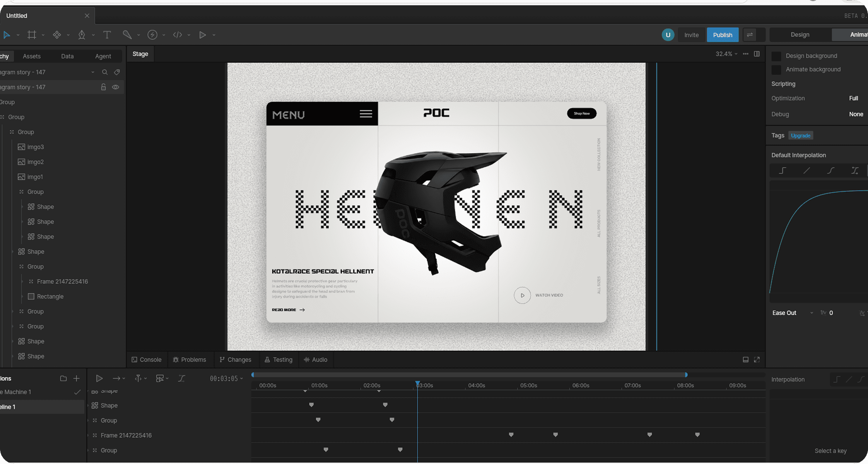Image resolution: width=868 pixels, height=464 pixels.
Task: Select the Pen tool in toolbar
Action: pyautogui.click(x=82, y=35)
